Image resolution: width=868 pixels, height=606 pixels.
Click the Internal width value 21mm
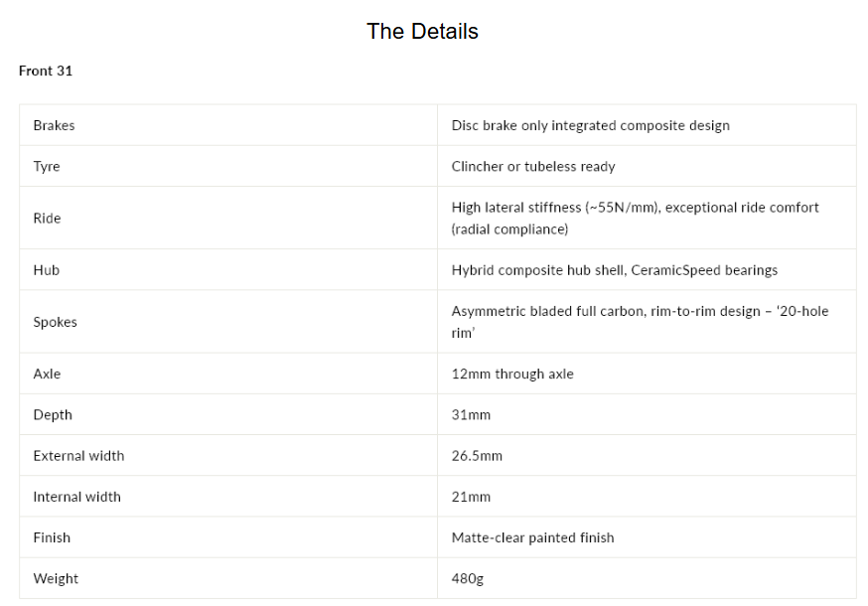471,497
